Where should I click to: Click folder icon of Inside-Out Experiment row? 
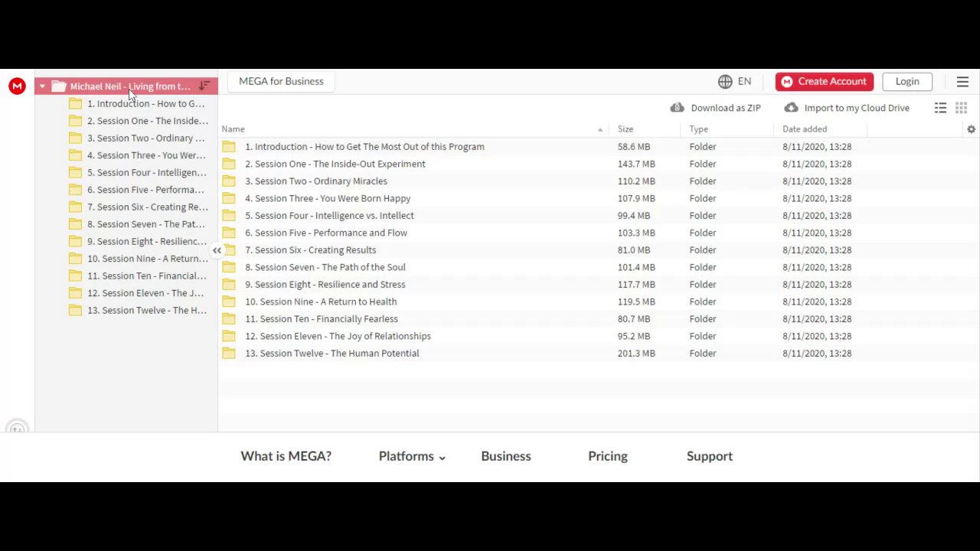coord(229,164)
